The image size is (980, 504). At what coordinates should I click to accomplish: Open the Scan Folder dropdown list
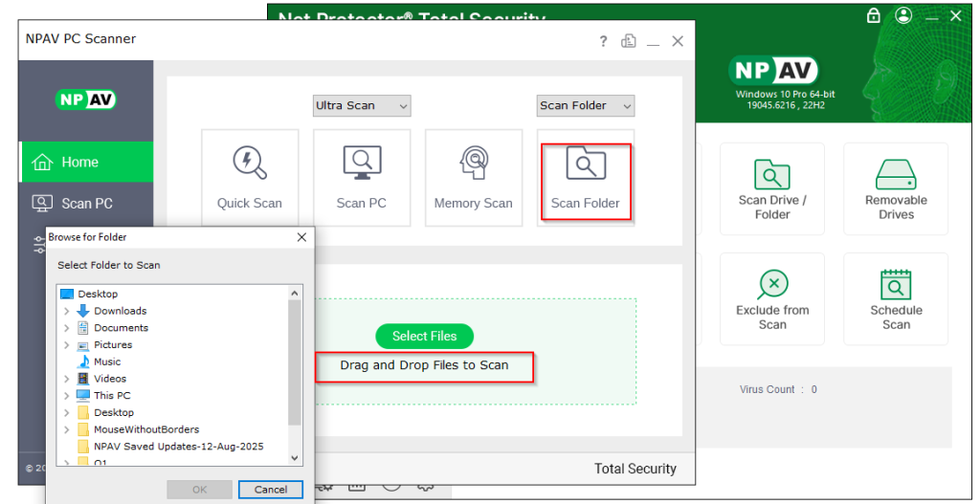coord(586,105)
